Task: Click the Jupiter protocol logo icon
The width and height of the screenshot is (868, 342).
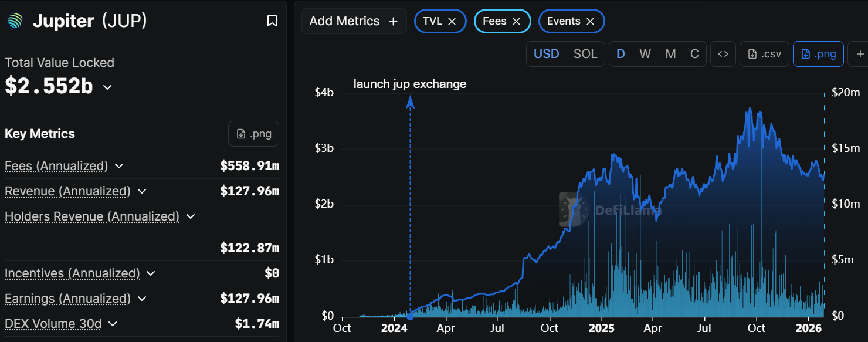Action: click(x=14, y=21)
